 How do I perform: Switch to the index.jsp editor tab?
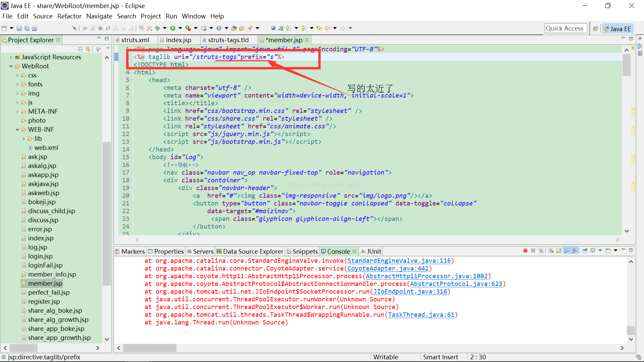point(178,40)
